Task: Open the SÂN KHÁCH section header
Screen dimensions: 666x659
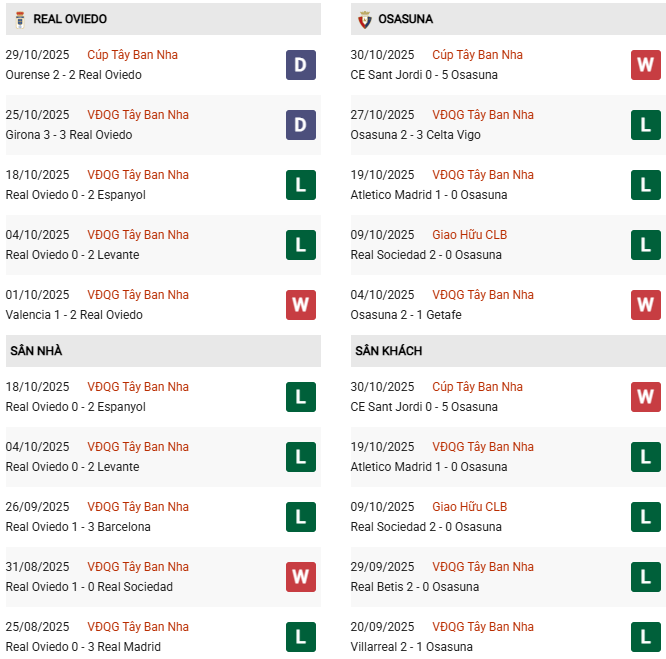Action: coord(388,351)
